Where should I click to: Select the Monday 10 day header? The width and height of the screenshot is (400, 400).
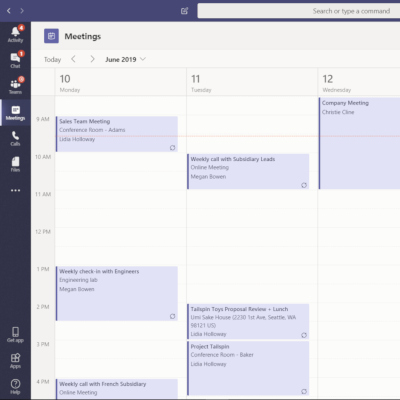pyautogui.click(x=120, y=82)
